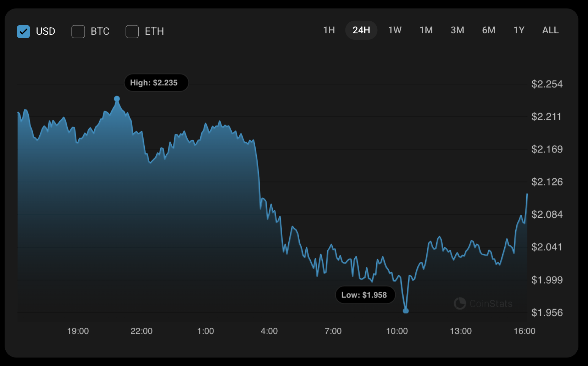Click the high price point marker
The image size is (588, 366).
(x=117, y=99)
